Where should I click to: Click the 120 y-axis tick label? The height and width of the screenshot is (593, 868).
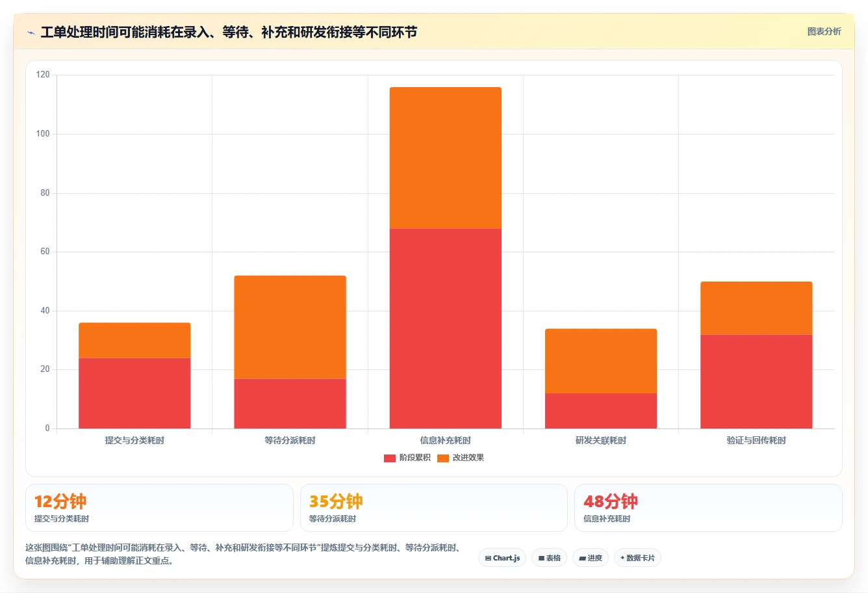pos(43,75)
